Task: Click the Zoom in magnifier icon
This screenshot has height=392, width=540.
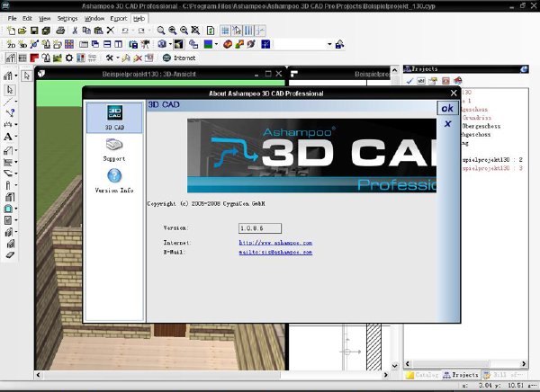Action: (172, 31)
